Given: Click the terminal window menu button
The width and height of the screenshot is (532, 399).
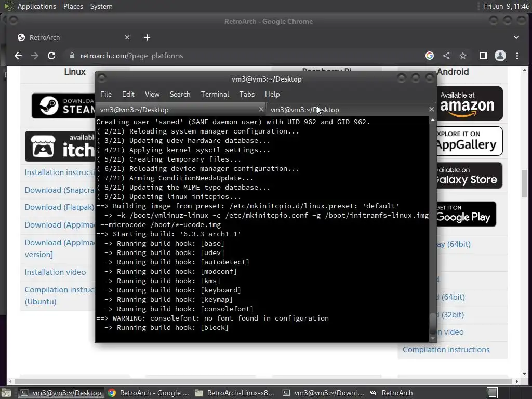Looking at the screenshot, I should coord(102,78).
